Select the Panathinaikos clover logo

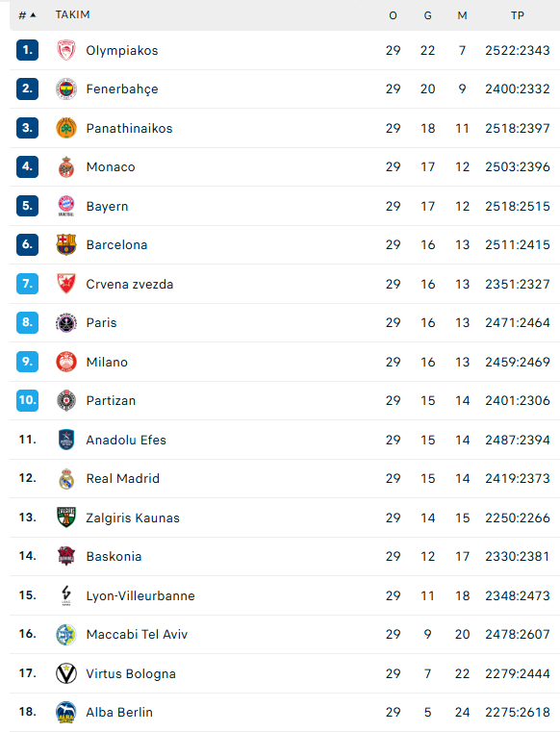coord(65,128)
